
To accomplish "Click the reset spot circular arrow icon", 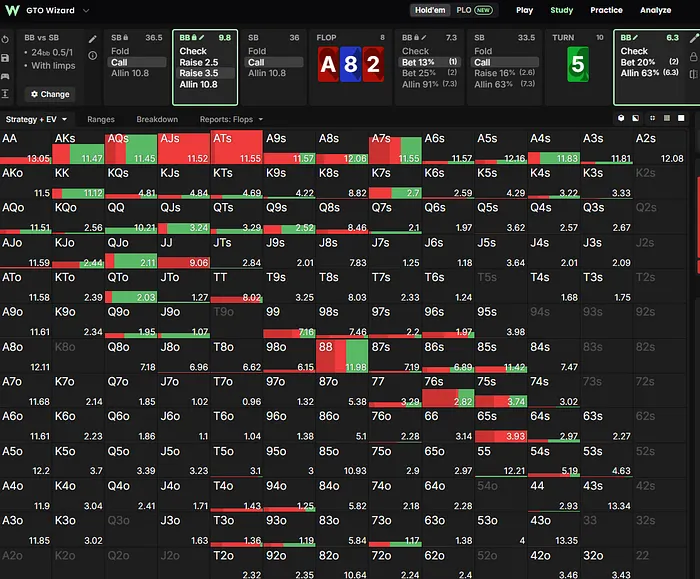I will click(5, 39).
